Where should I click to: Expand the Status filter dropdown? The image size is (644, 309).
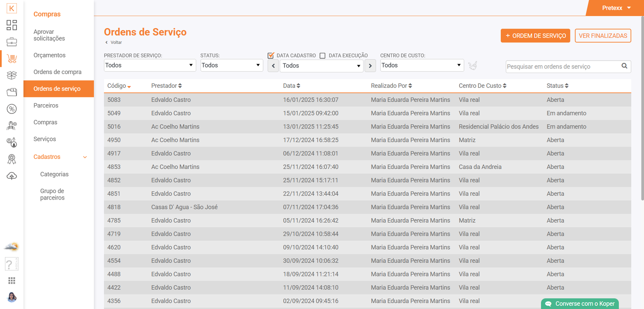tap(231, 65)
